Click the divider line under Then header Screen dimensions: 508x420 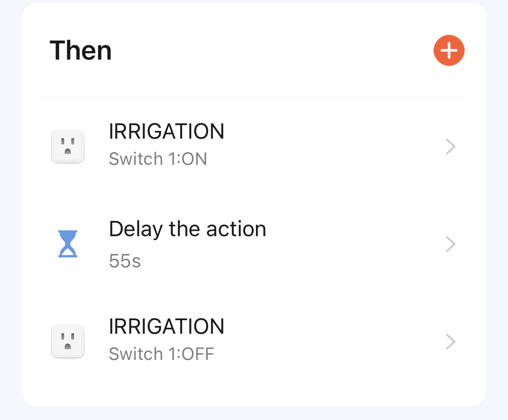254,97
